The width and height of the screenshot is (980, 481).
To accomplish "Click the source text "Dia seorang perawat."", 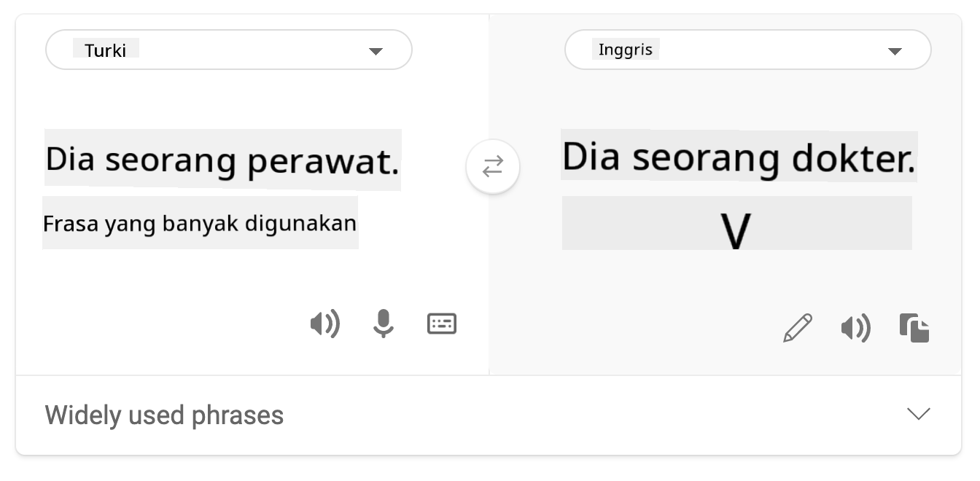I will (222, 160).
